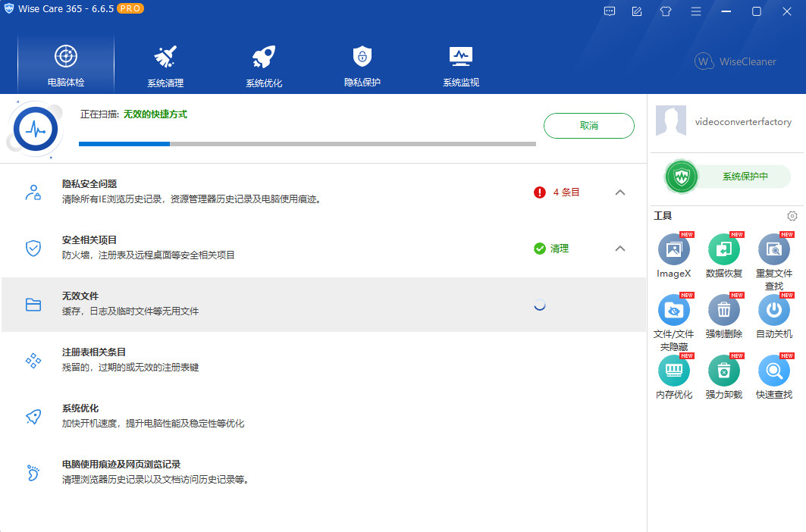Screen dimensions: 806x532
Task: Switch to the 系统优化 tab
Action: pos(263,65)
